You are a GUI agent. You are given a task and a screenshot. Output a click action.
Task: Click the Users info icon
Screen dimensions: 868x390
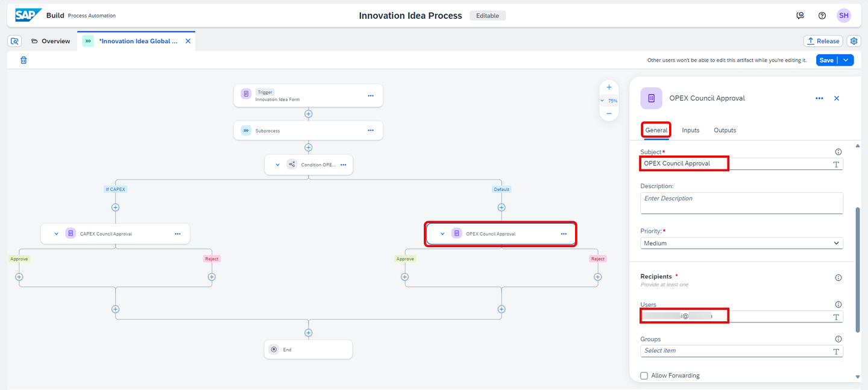click(x=838, y=305)
